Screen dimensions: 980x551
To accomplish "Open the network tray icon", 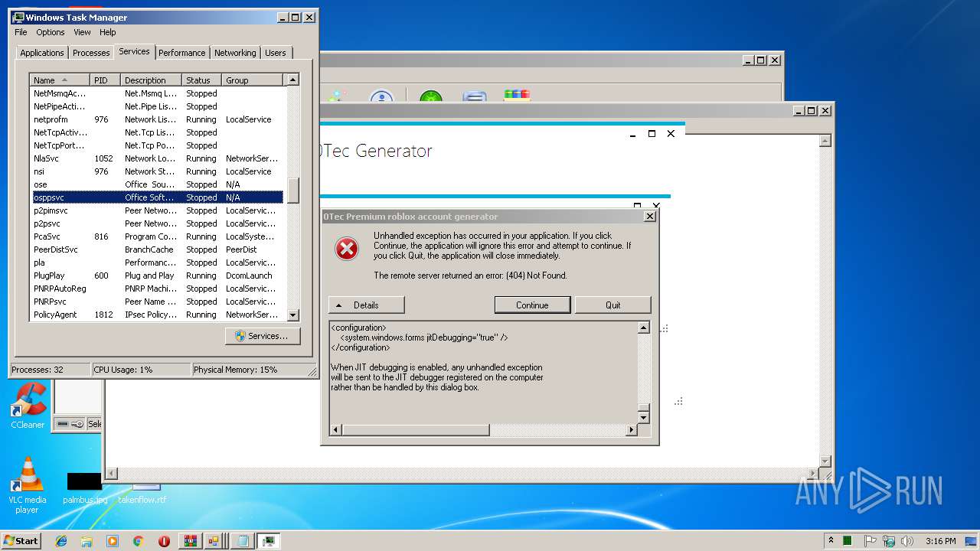I will coord(890,541).
